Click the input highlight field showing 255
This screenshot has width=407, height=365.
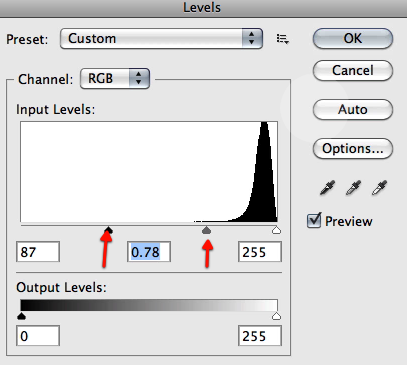tap(260, 252)
